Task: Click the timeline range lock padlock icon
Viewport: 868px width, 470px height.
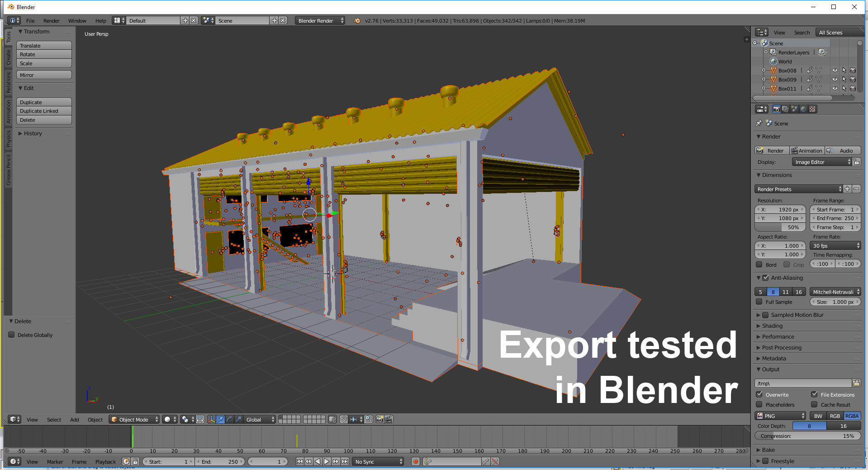Action: (x=135, y=461)
